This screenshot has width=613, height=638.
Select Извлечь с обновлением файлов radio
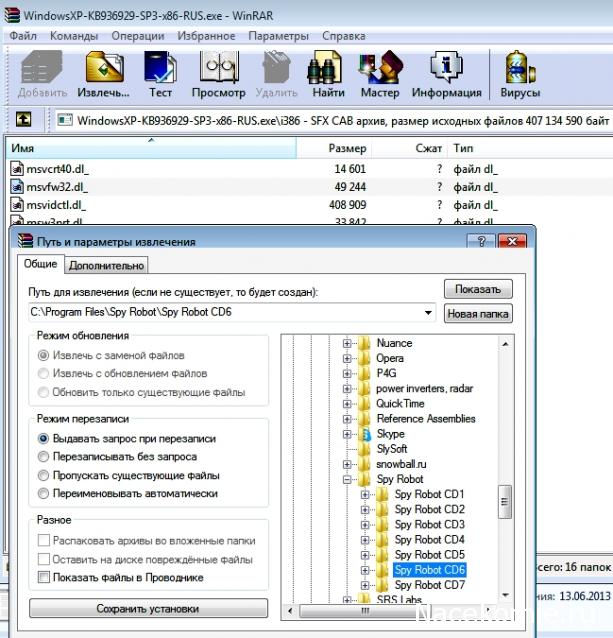point(43,373)
